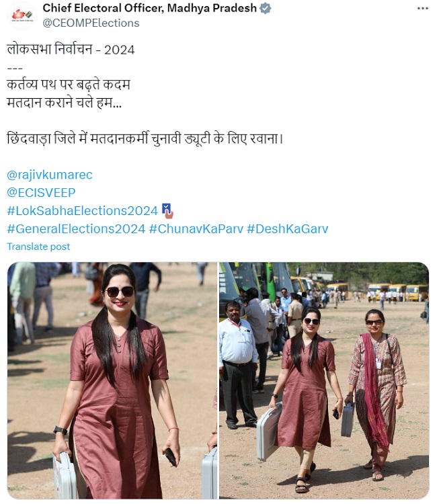
Task: Open the left photo of woman in sunglasses
Action: pos(112,380)
